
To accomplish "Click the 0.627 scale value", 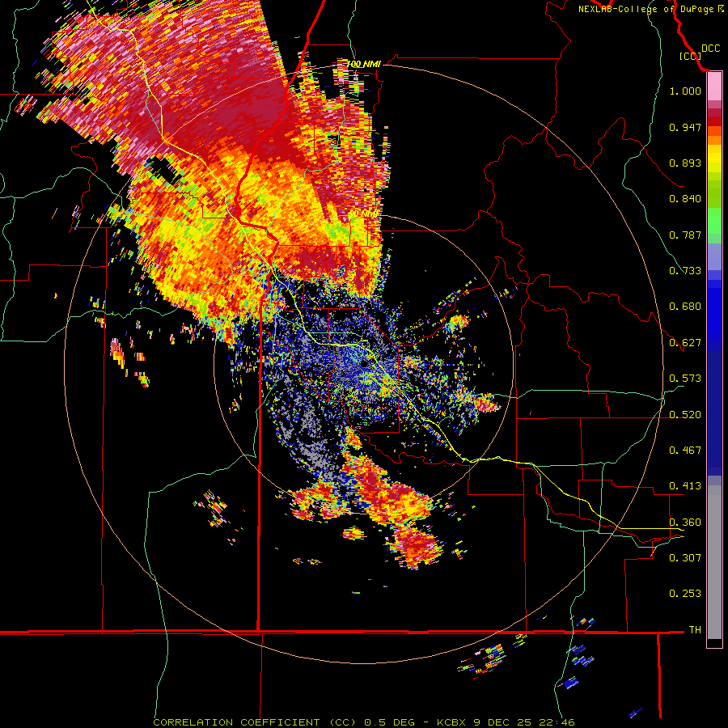I will (x=685, y=343).
